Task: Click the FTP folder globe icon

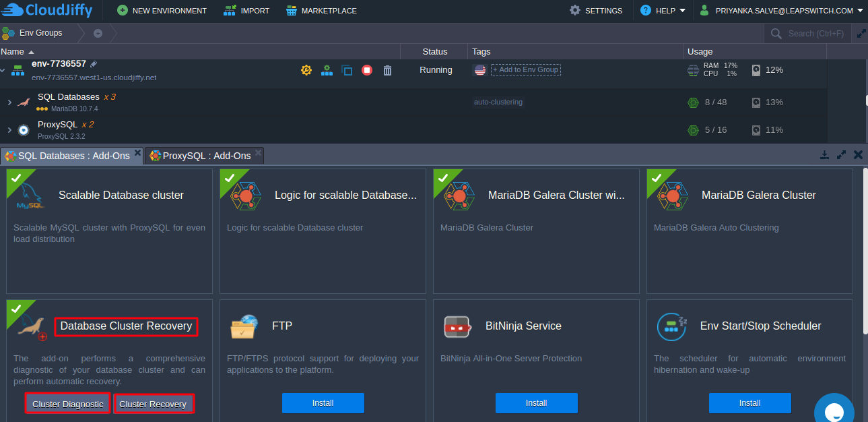Action: 245,326
